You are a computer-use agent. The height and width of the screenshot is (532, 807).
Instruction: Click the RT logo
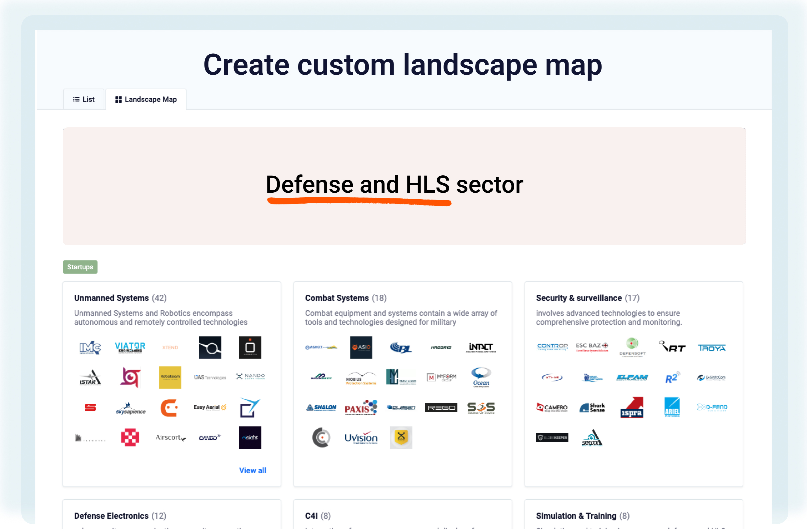pyautogui.click(x=672, y=347)
